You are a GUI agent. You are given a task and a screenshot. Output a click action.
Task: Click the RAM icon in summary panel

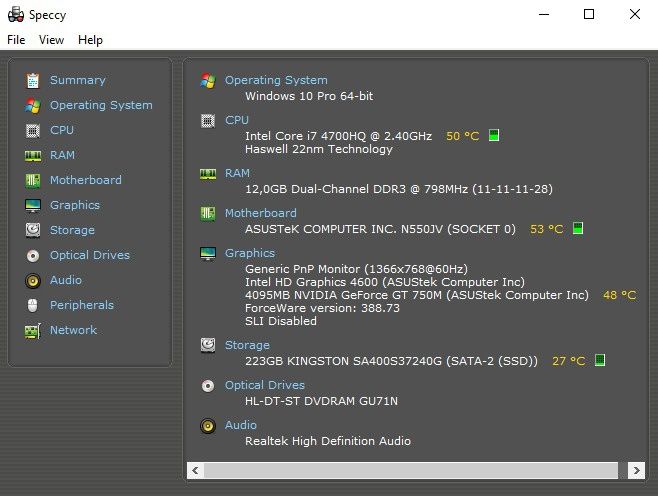click(x=208, y=174)
